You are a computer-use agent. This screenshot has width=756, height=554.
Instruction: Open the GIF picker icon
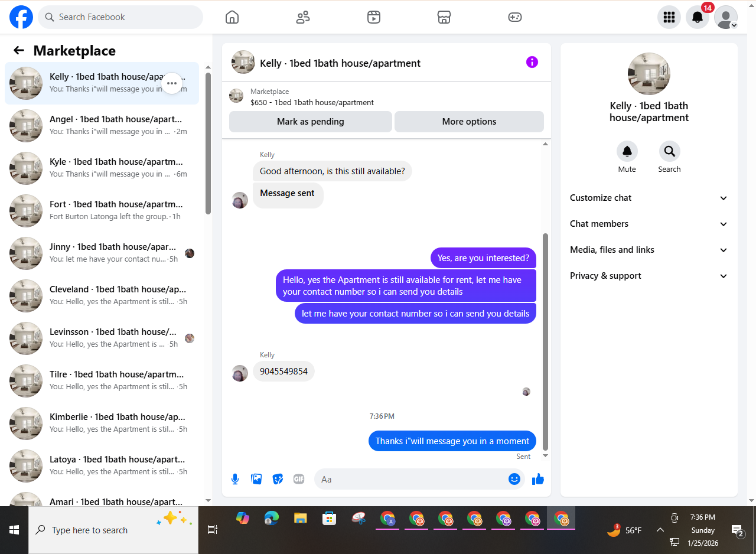(299, 479)
